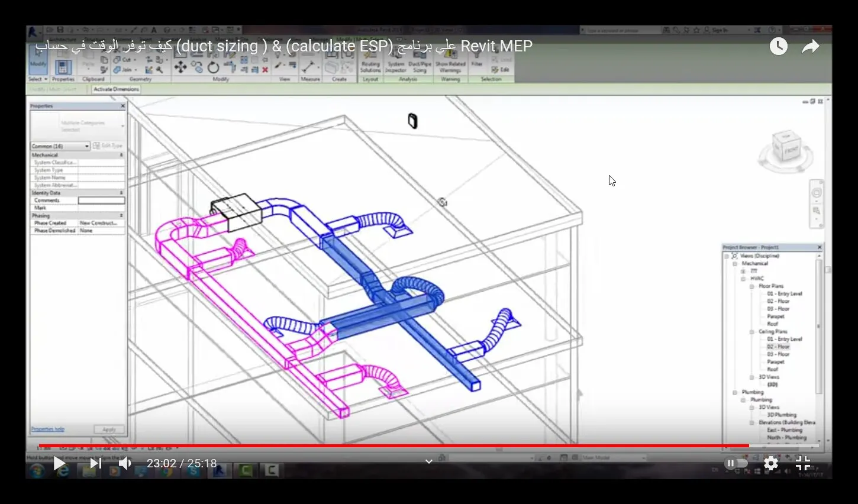Screen dimensions: 858x504
Task: Play the video
Action: point(59,463)
